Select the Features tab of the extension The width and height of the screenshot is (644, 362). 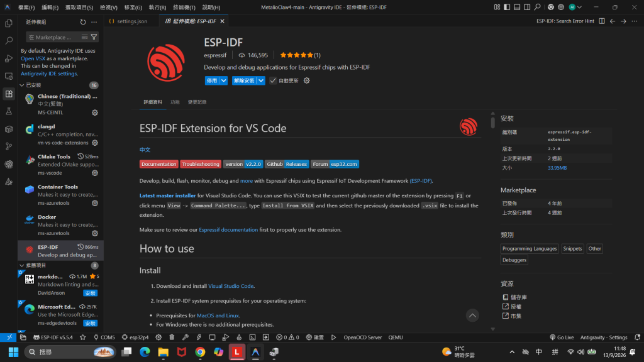click(175, 102)
